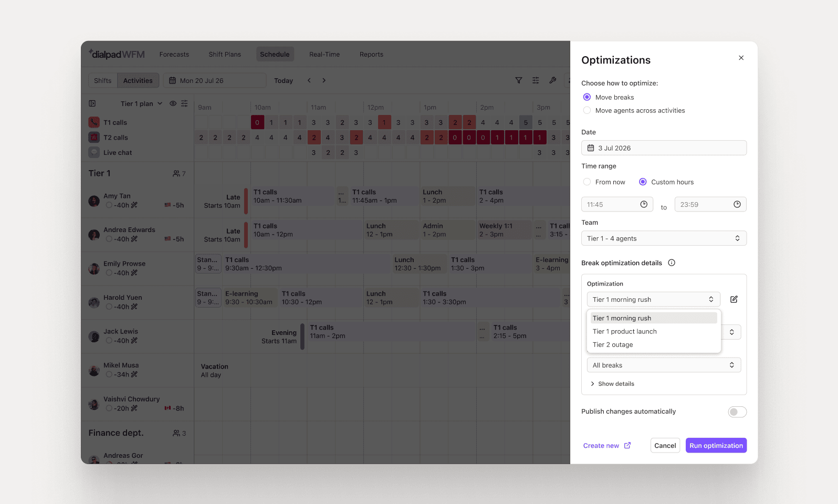Choose the From now time range
This screenshot has height=504, width=838.
(x=587, y=182)
